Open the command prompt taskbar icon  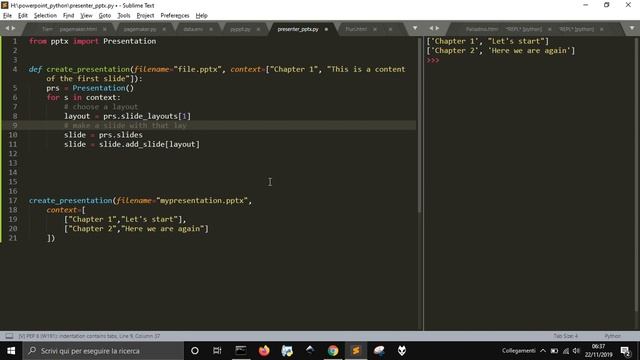[241, 351]
